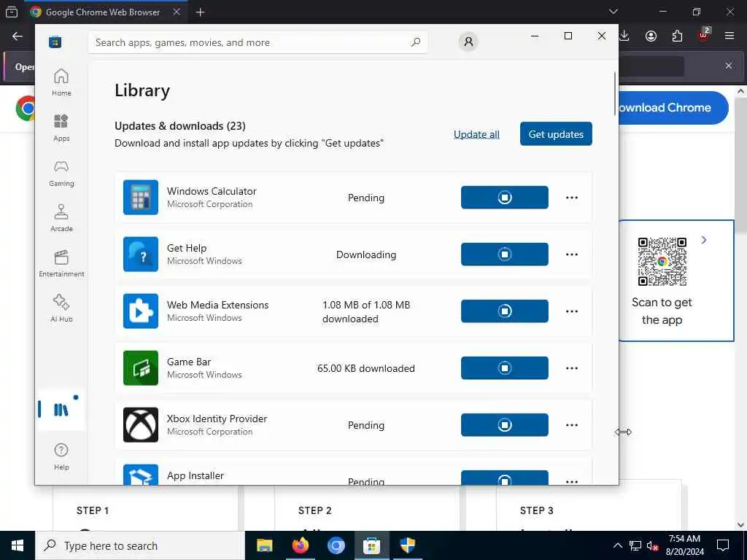Open Microsoft Store from taskbar

pyautogui.click(x=371, y=545)
